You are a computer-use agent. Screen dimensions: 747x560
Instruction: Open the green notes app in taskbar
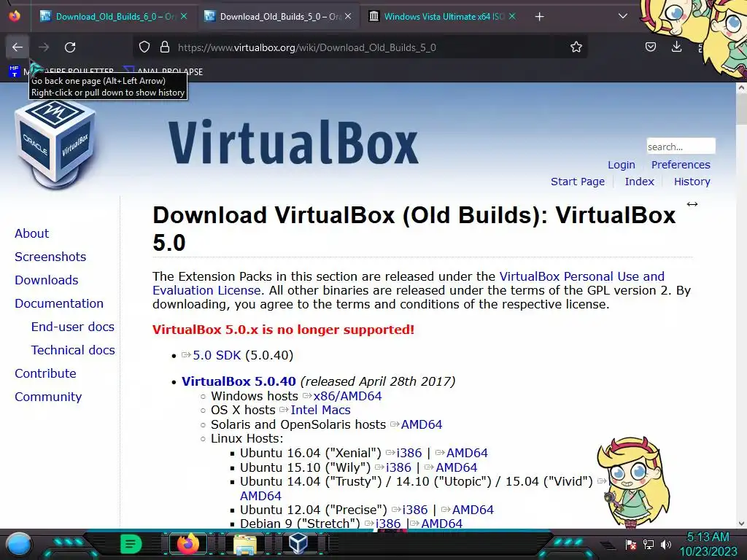tap(131, 544)
